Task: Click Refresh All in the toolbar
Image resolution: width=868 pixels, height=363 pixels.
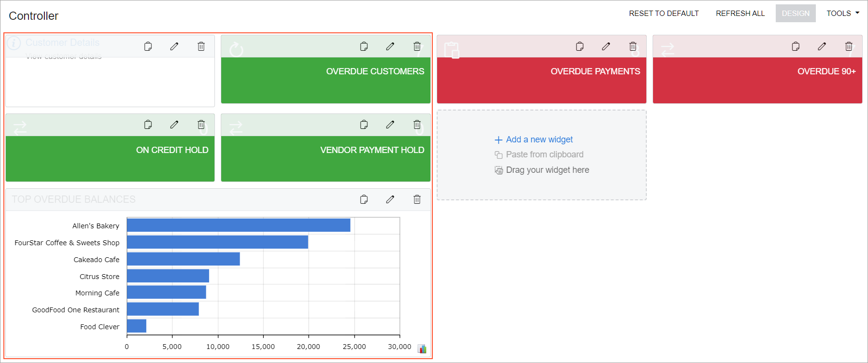Action: tap(740, 14)
